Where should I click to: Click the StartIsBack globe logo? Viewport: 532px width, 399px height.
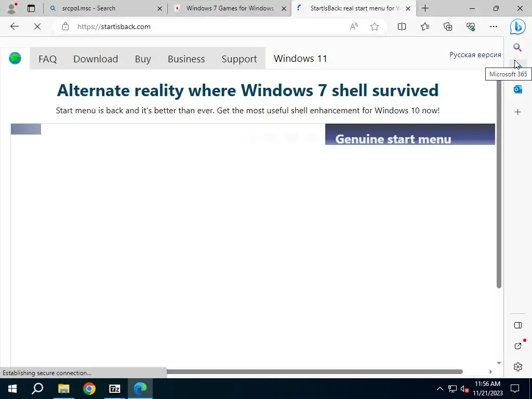[15, 58]
